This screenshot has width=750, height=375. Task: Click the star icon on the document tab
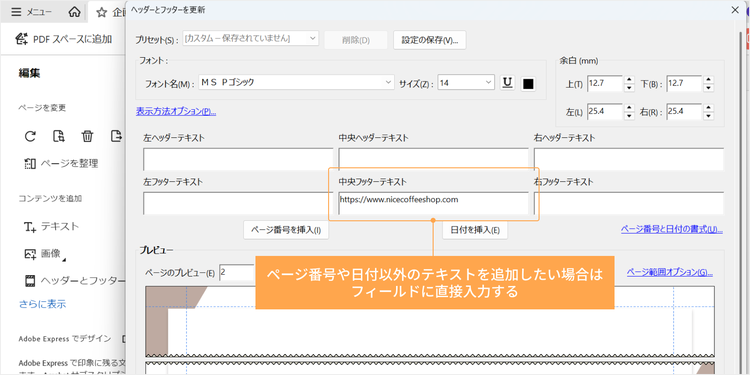[x=101, y=12]
